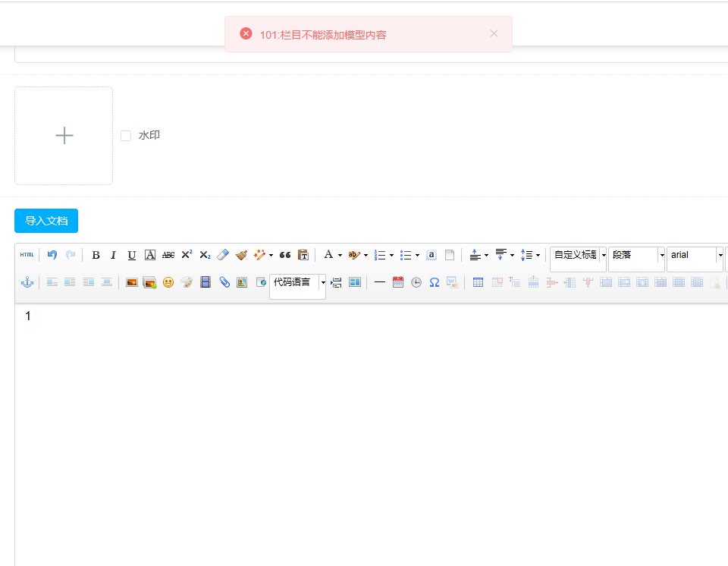Toggle italic formatting
728x566 pixels.
(x=113, y=255)
